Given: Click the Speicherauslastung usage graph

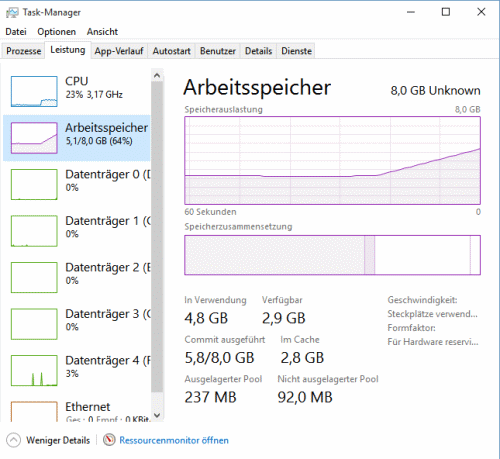Looking at the screenshot, I should (332, 160).
